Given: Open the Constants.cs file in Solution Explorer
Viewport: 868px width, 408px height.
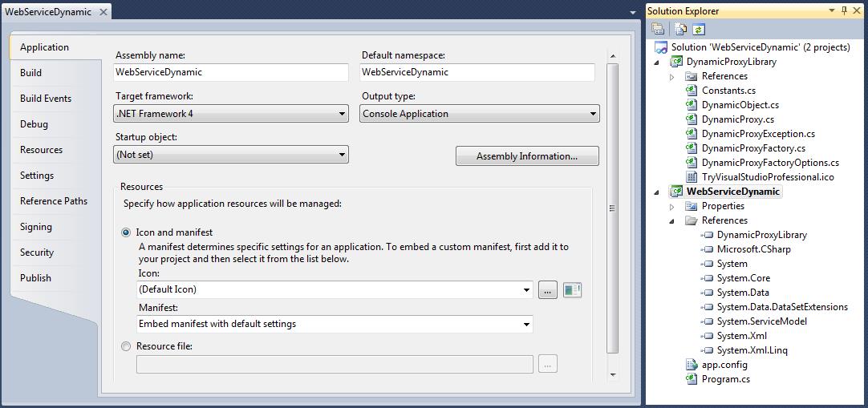Looking at the screenshot, I should [x=728, y=91].
